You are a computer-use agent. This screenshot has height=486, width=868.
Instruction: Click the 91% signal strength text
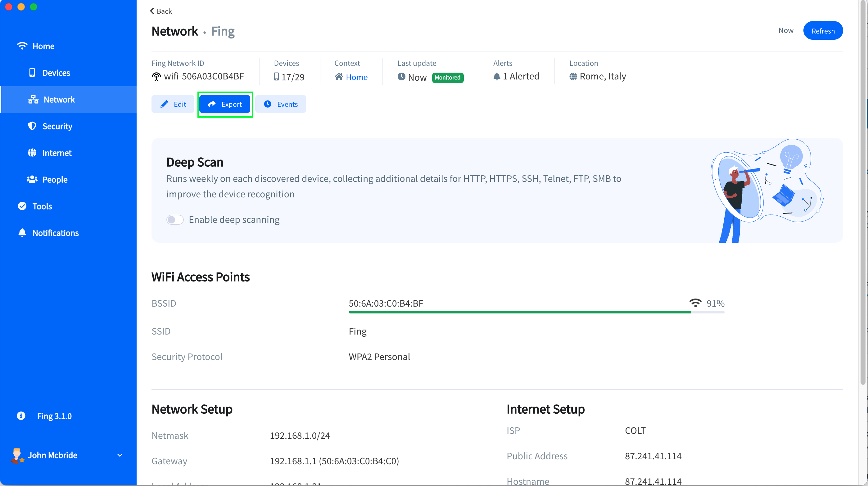coord(715,303)
